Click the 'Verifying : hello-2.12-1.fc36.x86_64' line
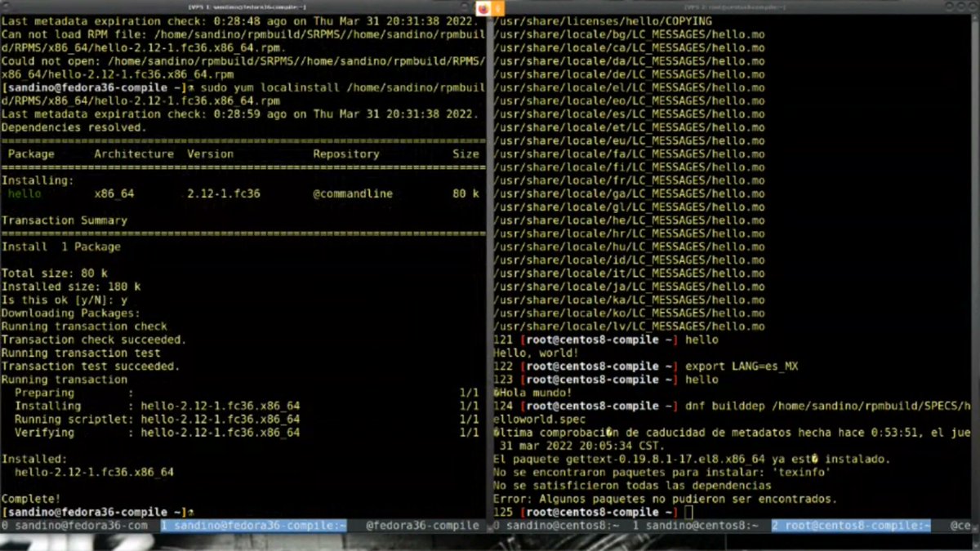 (247, 433)
